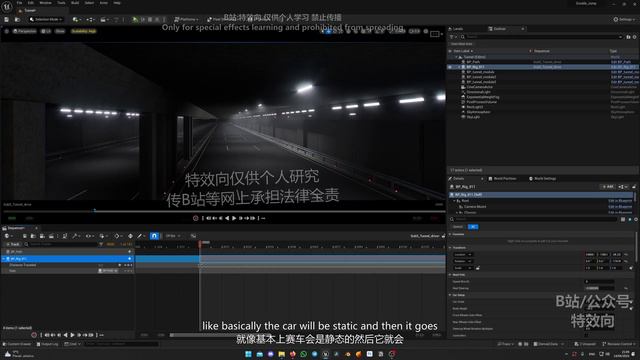
Task: Click the Sequencer create camera icon
Action: tap(42, 236)
